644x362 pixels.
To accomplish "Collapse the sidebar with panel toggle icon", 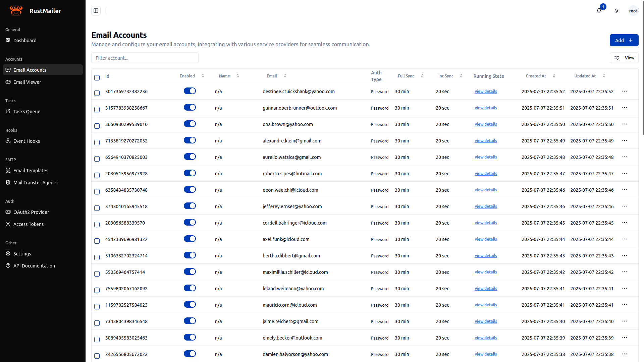I will 96,11.
